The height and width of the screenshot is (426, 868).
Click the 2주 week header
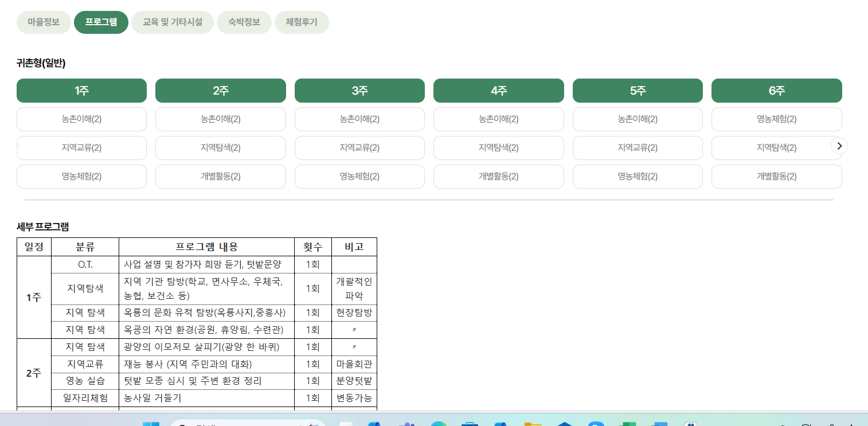tap(221, 90)
